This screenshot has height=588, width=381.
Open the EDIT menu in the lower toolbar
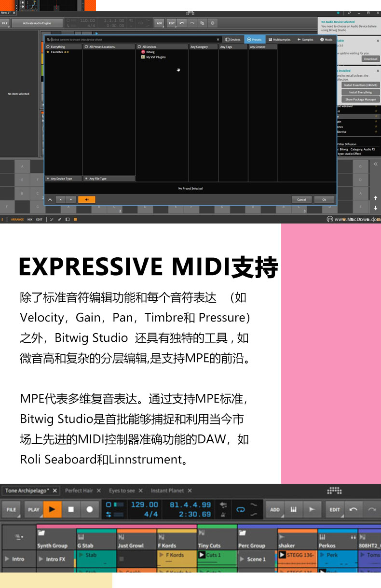click(335, 509)
